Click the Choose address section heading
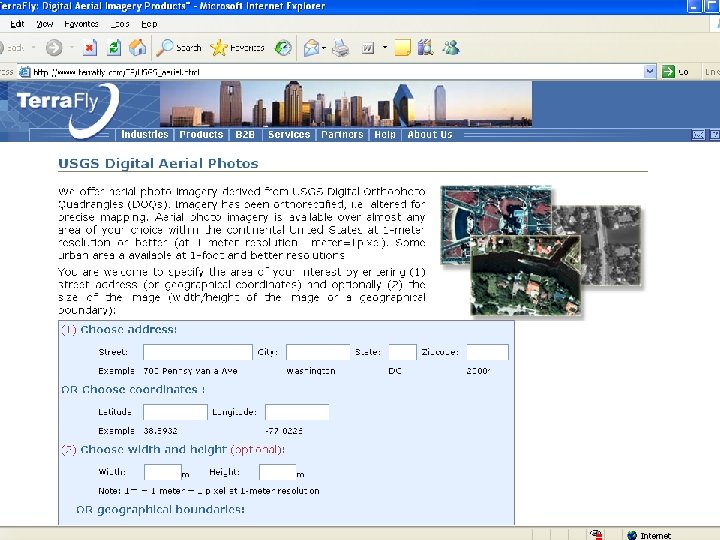The height and width of the screenshot is (540, 720). point(119,329)
